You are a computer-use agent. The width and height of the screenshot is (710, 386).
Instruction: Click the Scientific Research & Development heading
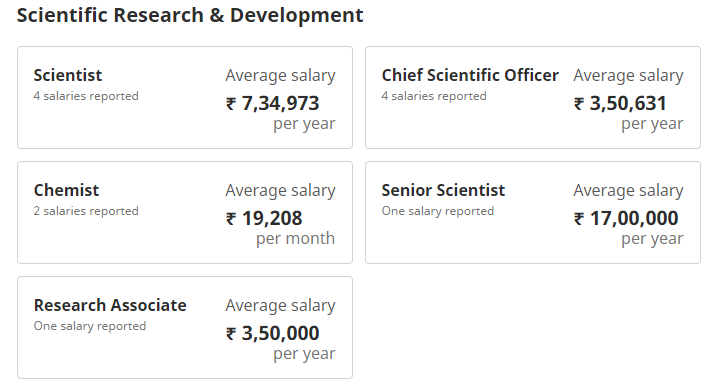190,15
